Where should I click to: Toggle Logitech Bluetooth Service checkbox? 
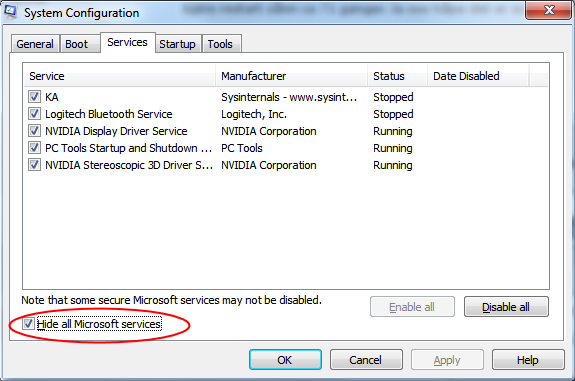(x=34, y=114)
